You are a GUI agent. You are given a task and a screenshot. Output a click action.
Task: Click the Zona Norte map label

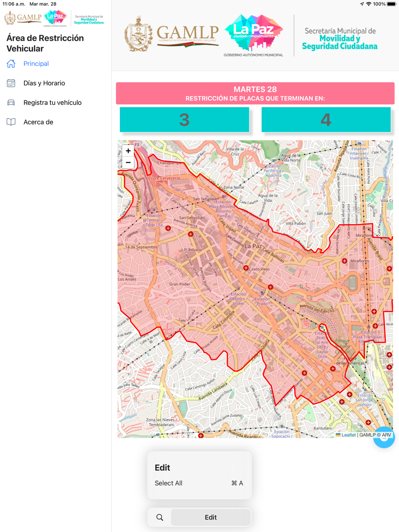[233, 187]
